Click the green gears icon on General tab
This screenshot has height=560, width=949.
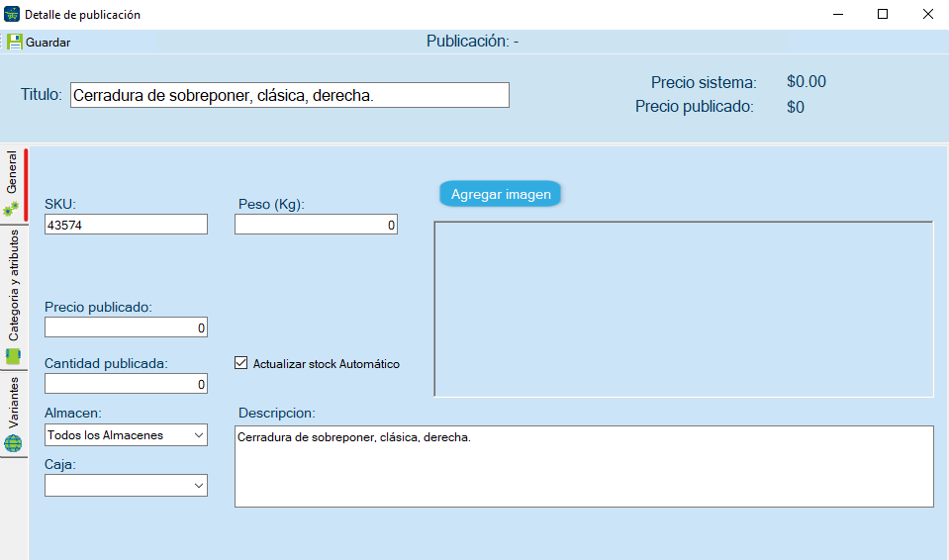pyautogui.click(x=11, y=209)
